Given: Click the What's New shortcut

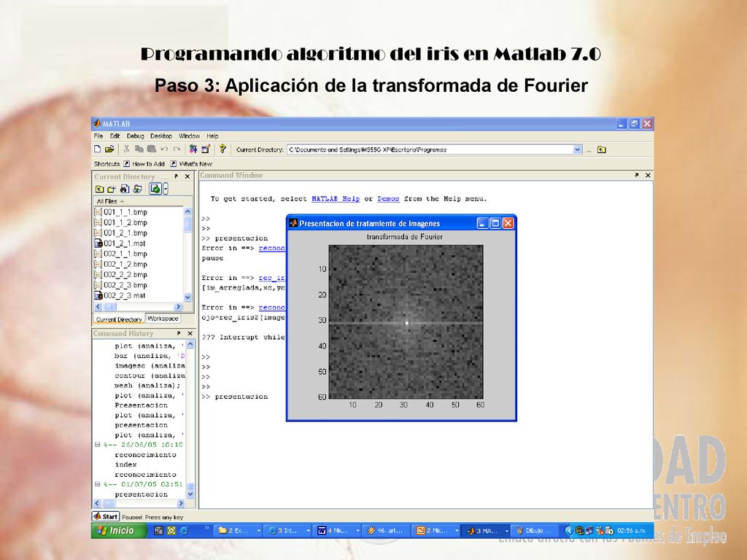Looking at the screenshot, I should (x=191, y=164).
